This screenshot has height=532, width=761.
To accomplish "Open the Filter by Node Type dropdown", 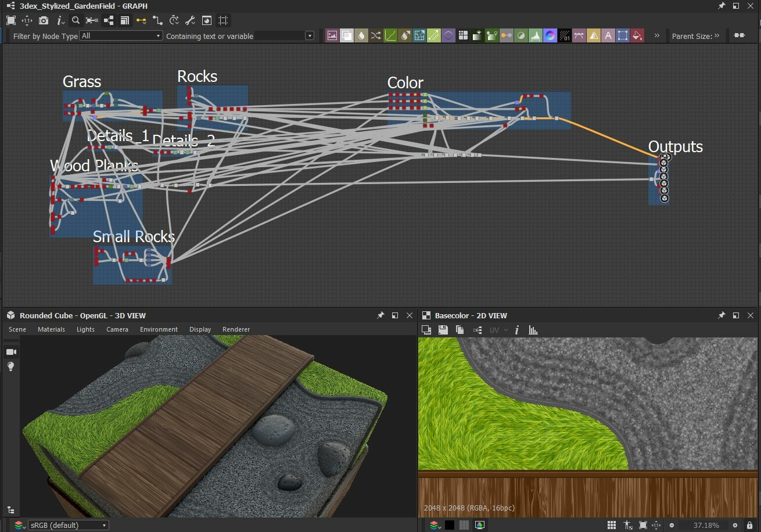I will pos(121,35).
